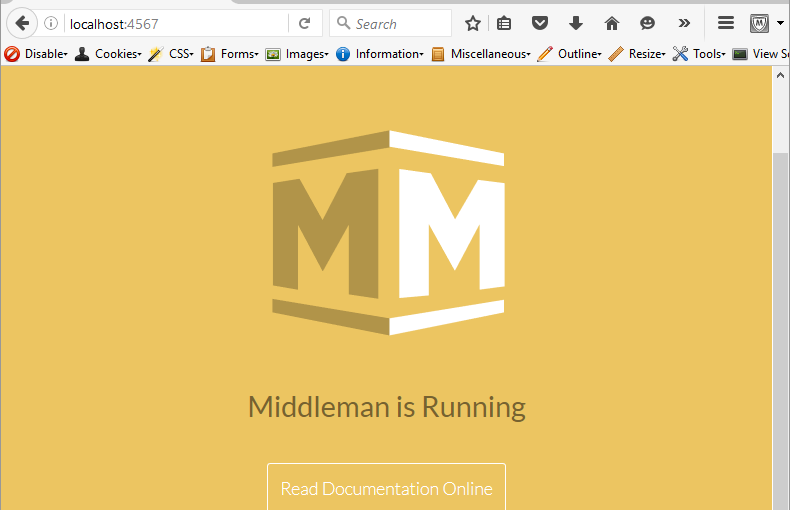The width and height of the screenshot is (790, 510).
Task: Open the Tools toolbar menu
Action: pos(699,54)
